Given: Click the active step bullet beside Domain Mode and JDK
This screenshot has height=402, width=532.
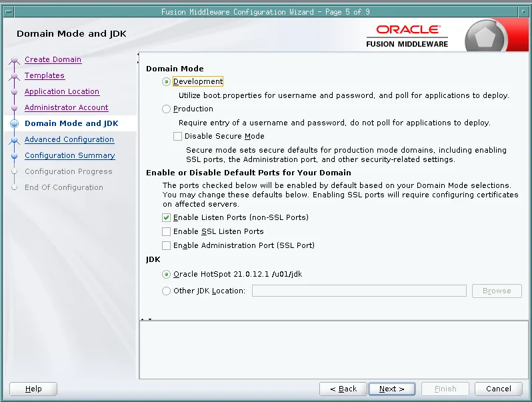Looking at the screenshot, I should click(x=14, y=123).
